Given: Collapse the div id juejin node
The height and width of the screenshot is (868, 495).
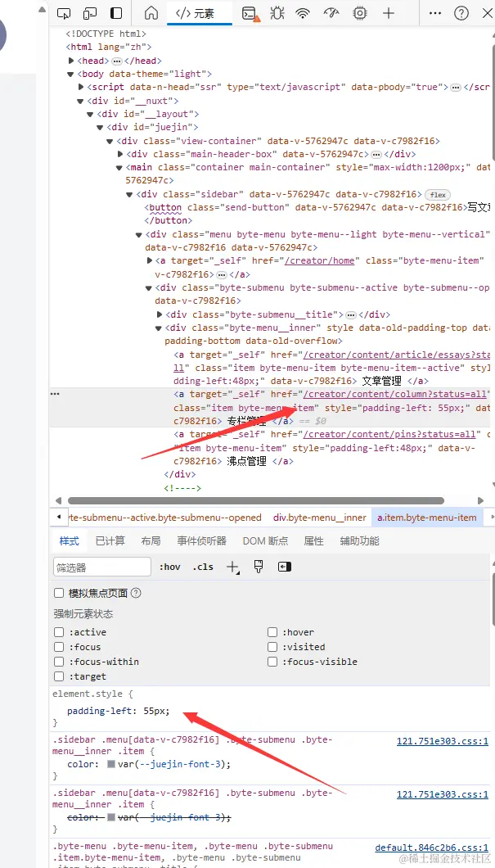Looking at the screenshot, I should pos(101,128).
